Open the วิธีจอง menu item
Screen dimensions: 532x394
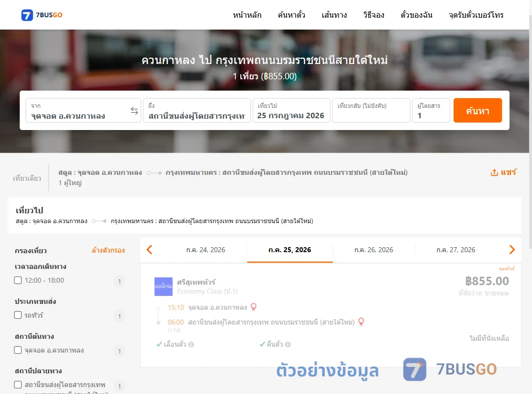coord(373,15)
